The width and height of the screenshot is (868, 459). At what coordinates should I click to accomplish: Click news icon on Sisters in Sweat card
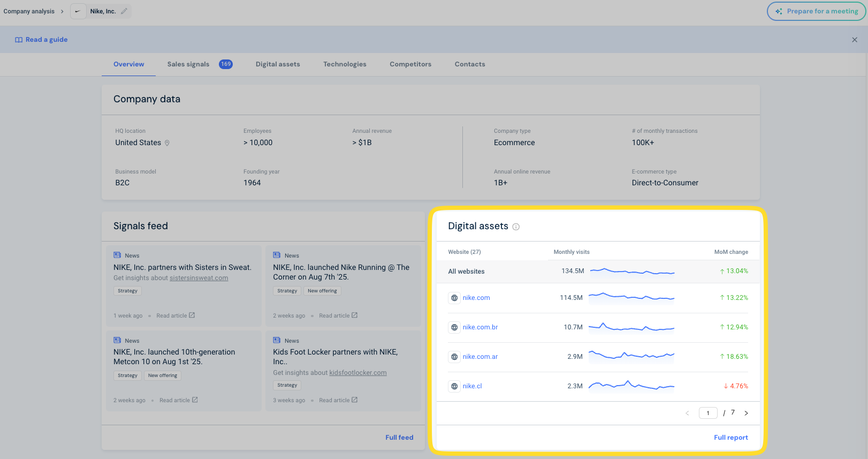pyautogui.click(x=117, y=255)
